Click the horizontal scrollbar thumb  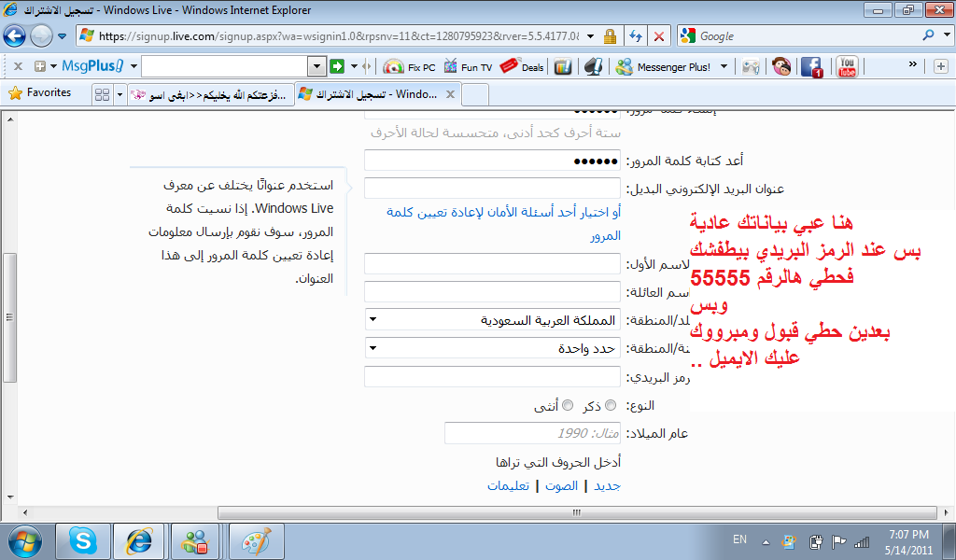pos(577,512)
